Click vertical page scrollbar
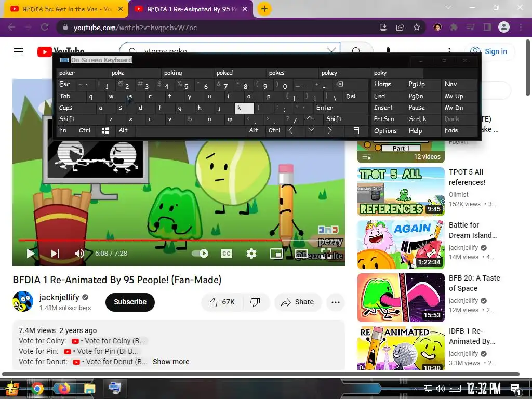 pos(528,68)
